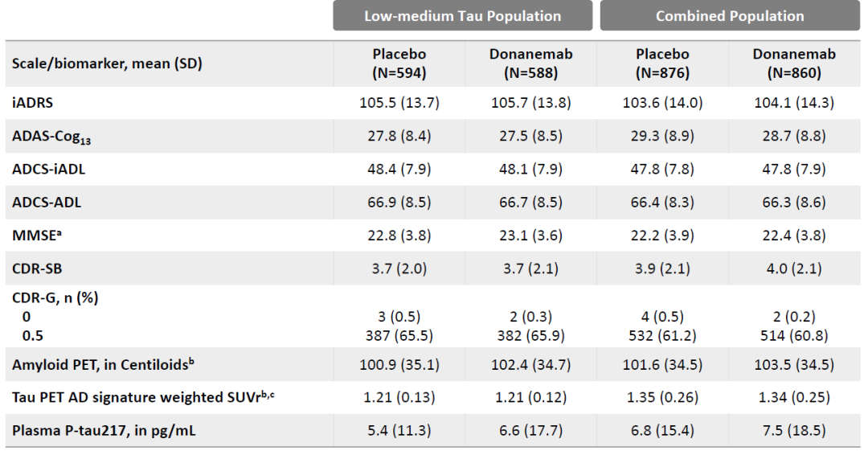Viewport: 868px width, 451px height.
Task: Select the 7.5 (18.5) P-tau217 value
Action: point(794,431)
